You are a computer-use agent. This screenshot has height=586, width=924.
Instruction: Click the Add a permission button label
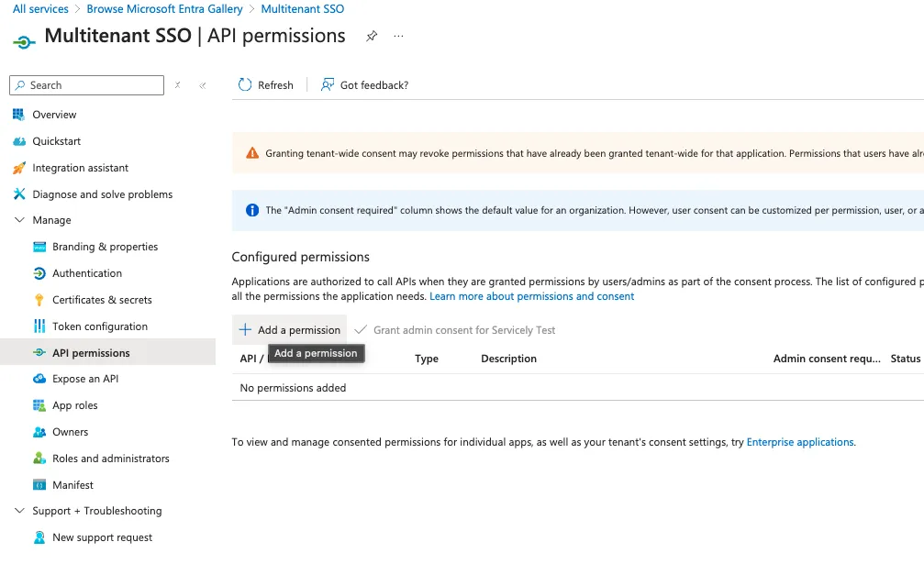point(299,330)
